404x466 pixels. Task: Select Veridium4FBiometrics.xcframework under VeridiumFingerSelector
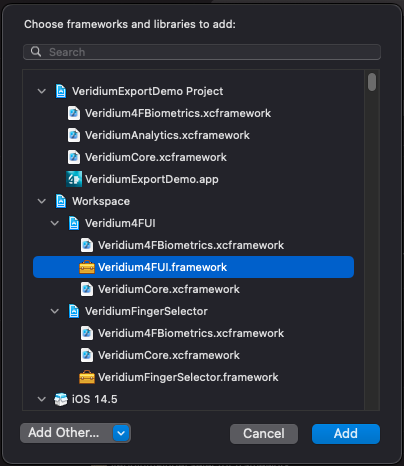tap(191, 333)
